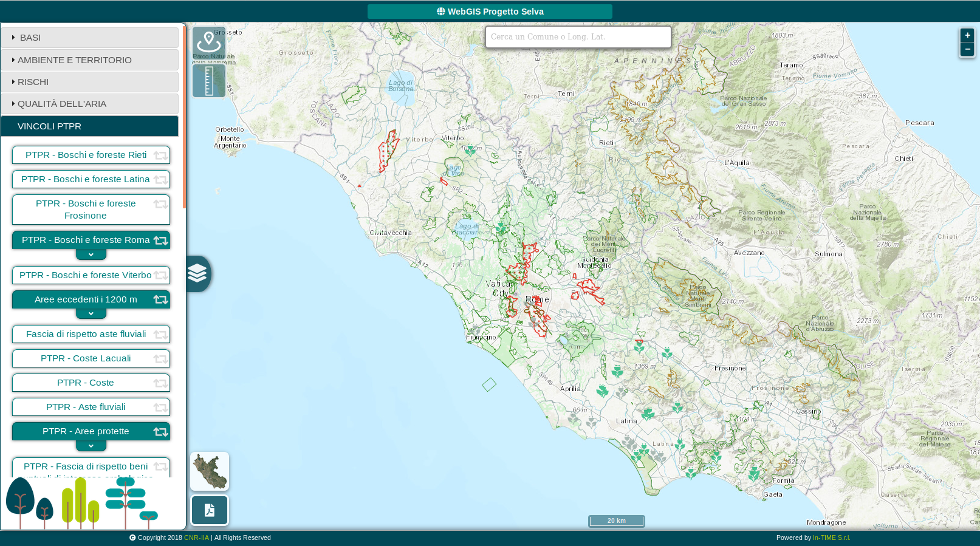This screenshot has width=980, height=546.
Task: Click swap icon on PTPR Aree protette
Action: point(160,432)
